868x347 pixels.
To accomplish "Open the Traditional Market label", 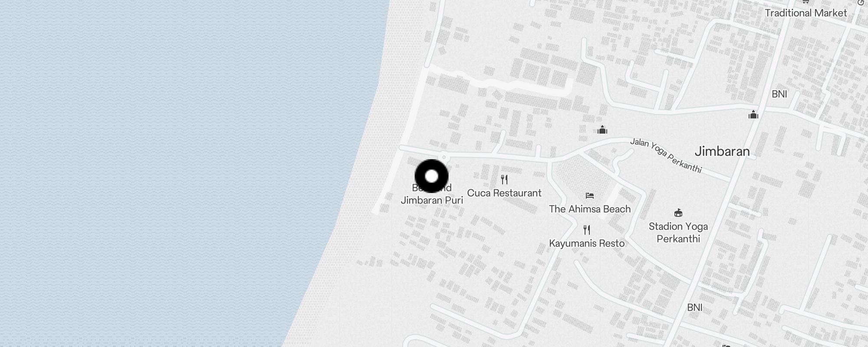I will (806, 13).
